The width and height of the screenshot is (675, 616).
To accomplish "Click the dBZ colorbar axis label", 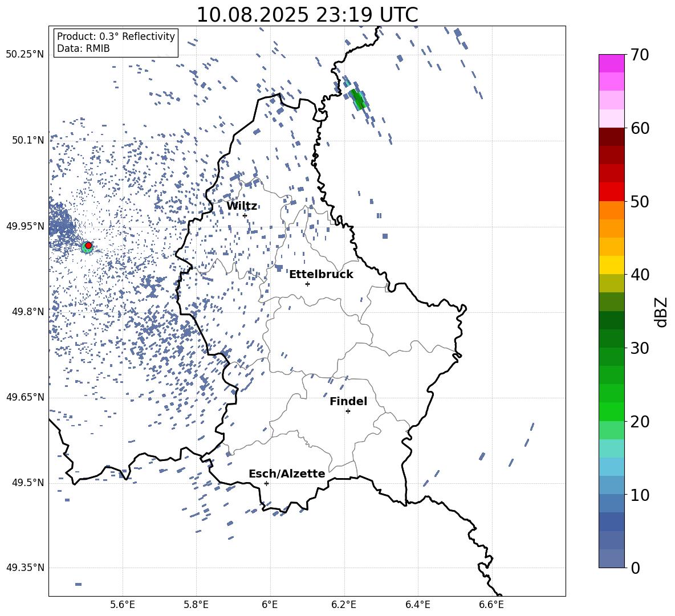I will (662, 312).
